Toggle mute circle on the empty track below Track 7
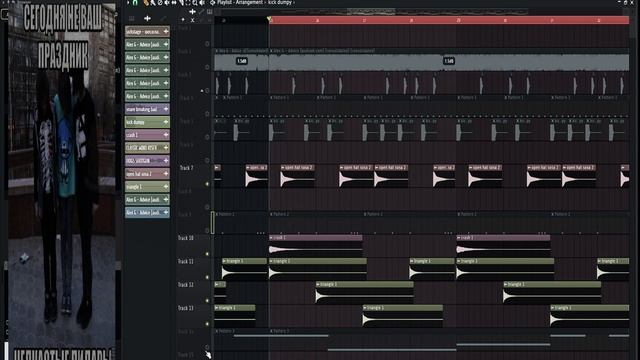Screen dimensions: 640x360 point(207,207)
